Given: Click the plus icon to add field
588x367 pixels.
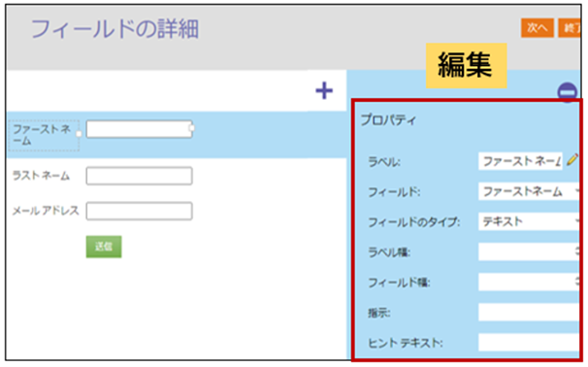Looking at the screenshot, I should [324, 91].
